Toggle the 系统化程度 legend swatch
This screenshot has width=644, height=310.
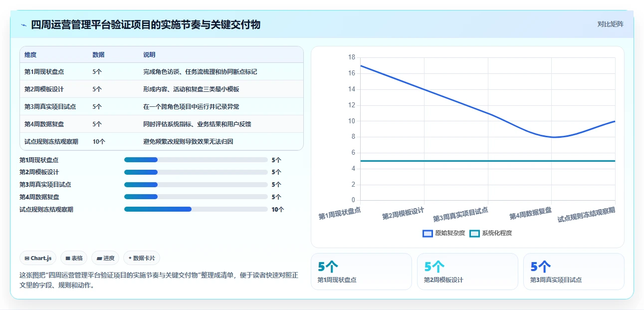474,233
